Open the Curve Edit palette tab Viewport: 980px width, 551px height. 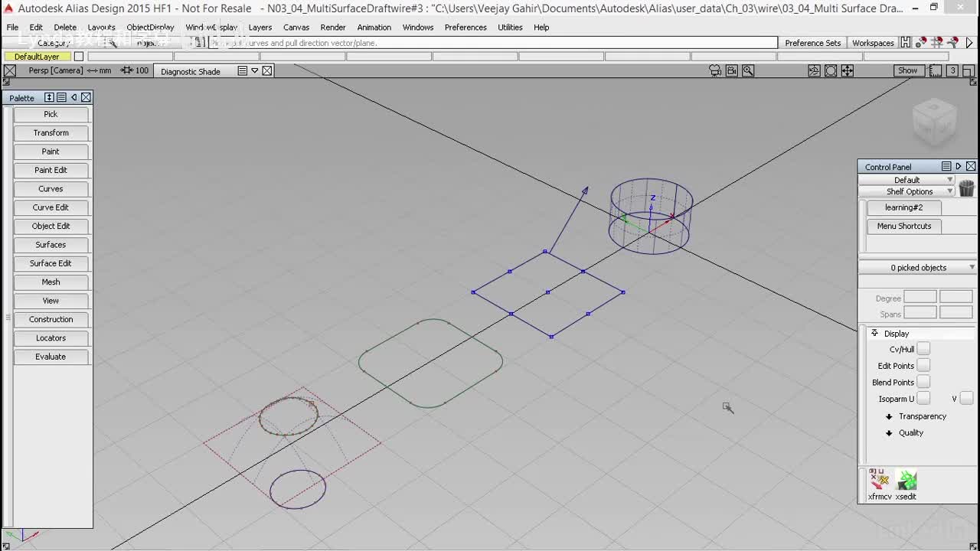coord(51,207)
